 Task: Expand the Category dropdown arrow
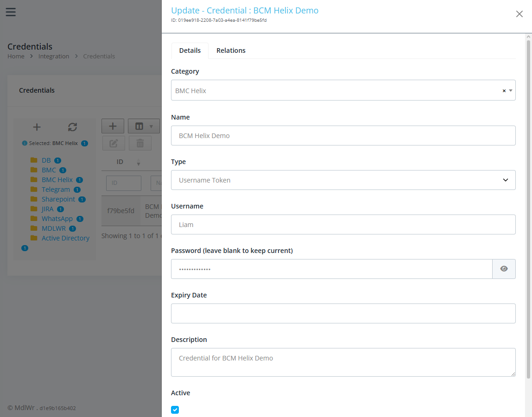click(x=511, y=91)
